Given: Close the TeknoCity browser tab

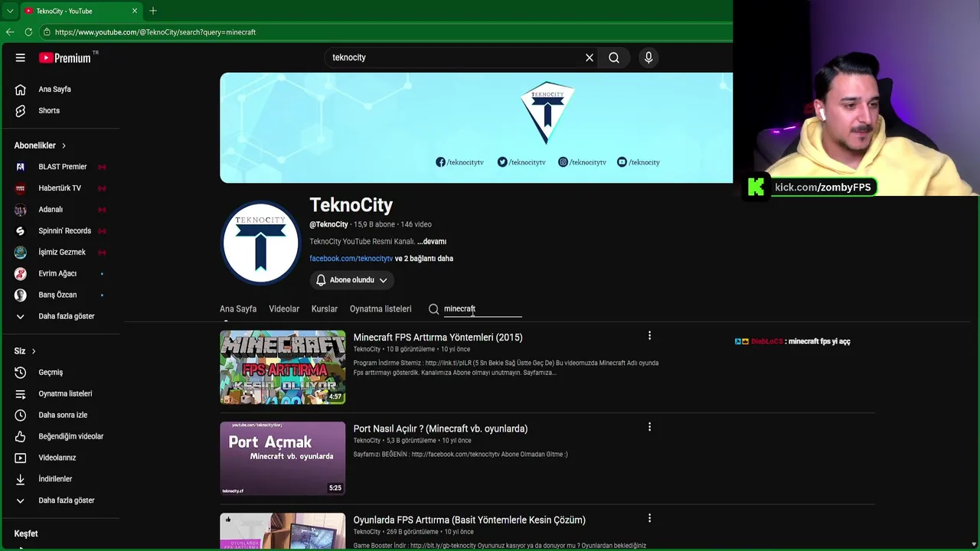Looking at the screenshot, I should [x=135, y=11].
